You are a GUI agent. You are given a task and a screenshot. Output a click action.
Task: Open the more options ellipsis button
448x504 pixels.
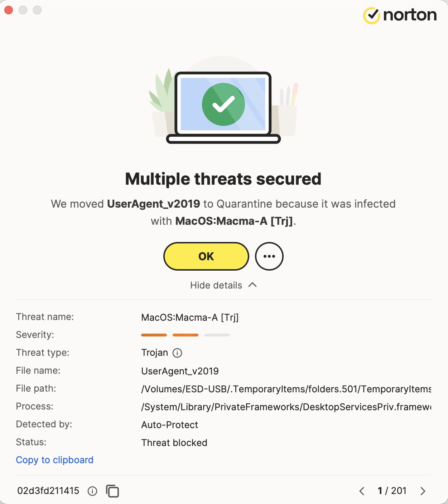[x=269, y=256]
